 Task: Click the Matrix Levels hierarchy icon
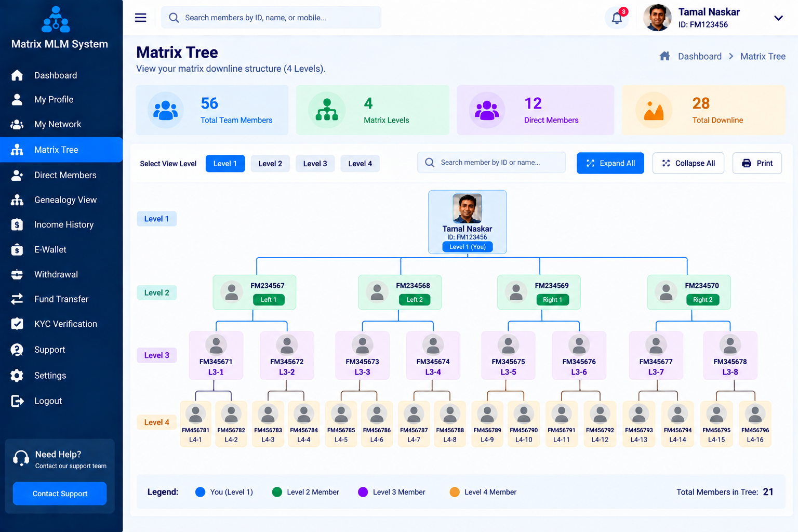coord(327,110)
